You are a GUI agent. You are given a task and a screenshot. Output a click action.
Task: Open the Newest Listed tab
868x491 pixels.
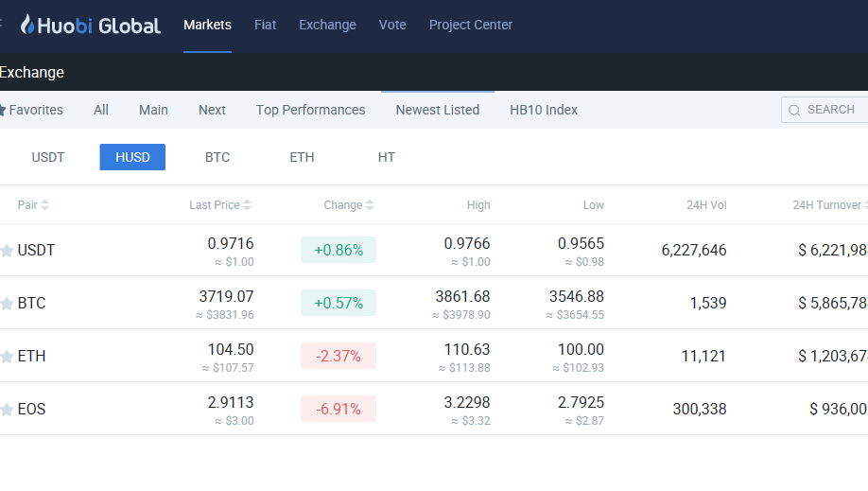[437, 110]
